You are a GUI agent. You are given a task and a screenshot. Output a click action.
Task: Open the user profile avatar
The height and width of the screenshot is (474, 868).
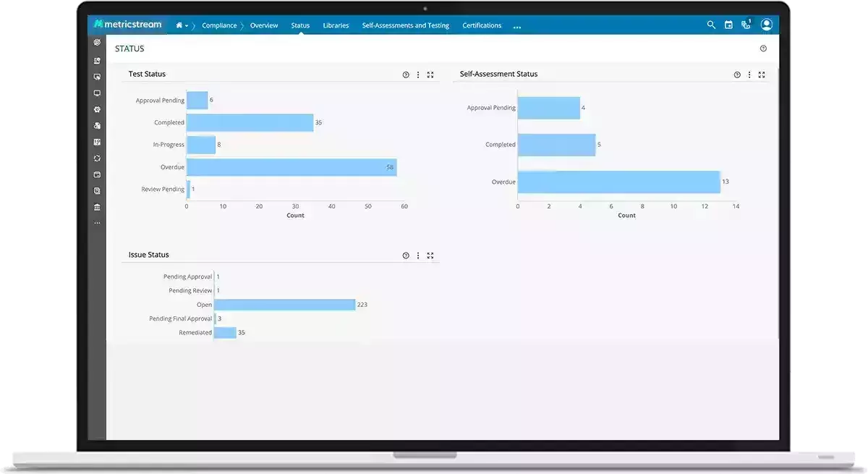(x=767, y=25)
